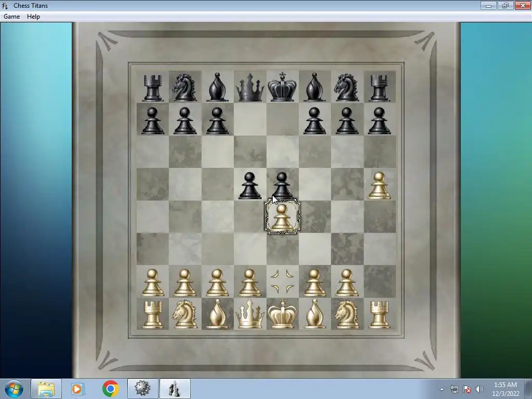Select the black knight on b8

184,87
